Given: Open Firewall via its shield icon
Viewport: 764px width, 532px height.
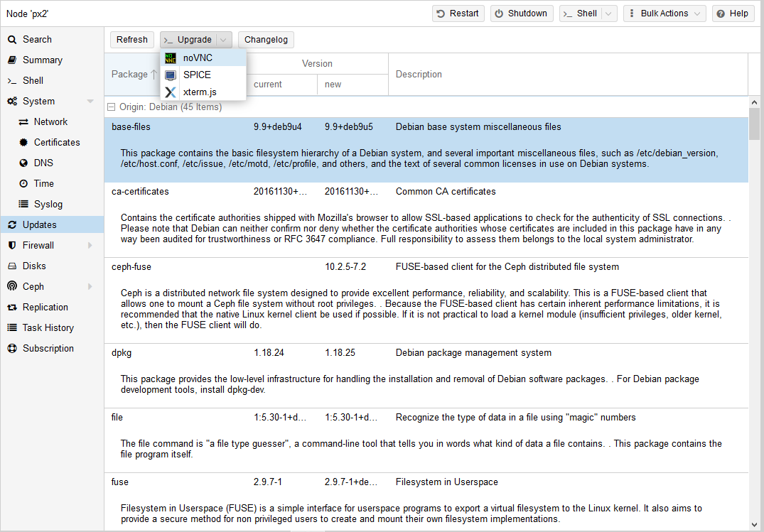Looking at the screenshot, I should pos(11,245).
